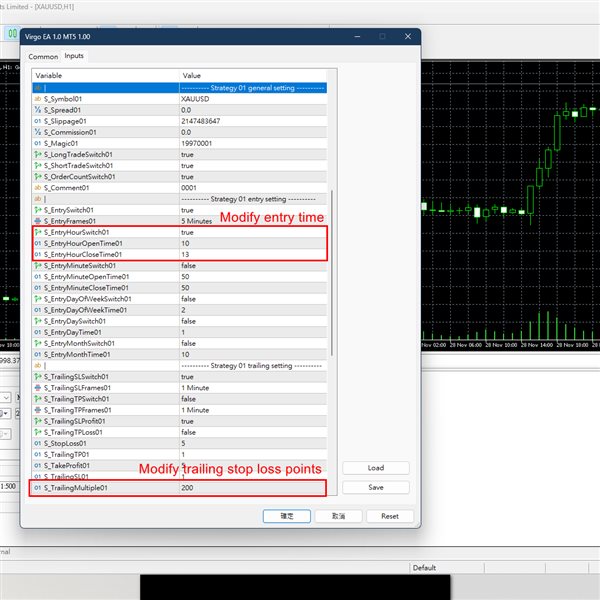Image resolution: width=600 pixels, height=600 pixels.
Task: Select the S_Magic01 integer icon
Action: click(x=38, y=143)
